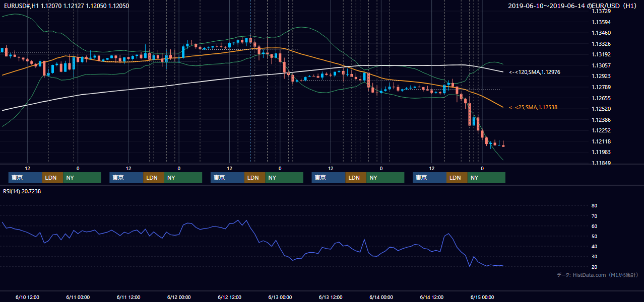Screen dimensions: 644x302
Task: Click the 6/11 12:00 time axis label
Action: coord(128,297)
